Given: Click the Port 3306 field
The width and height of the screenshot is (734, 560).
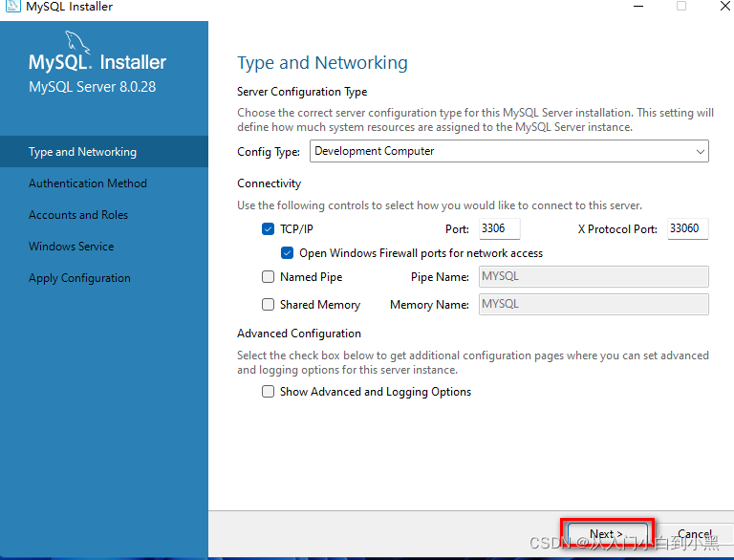Looking at the screenshot, I should tap(500, 228).
